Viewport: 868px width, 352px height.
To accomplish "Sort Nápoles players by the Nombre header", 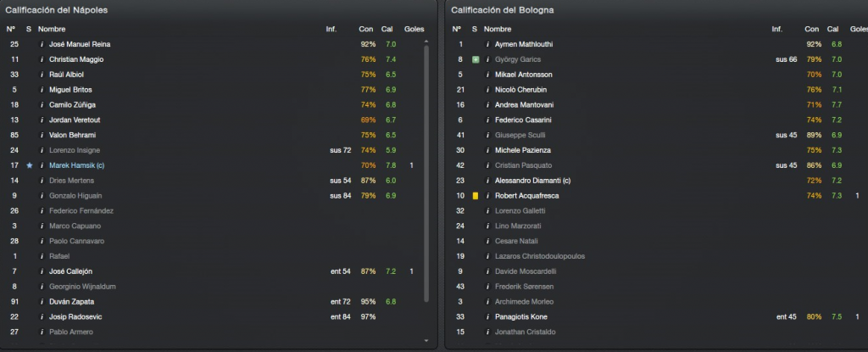I will coord(52,29).
